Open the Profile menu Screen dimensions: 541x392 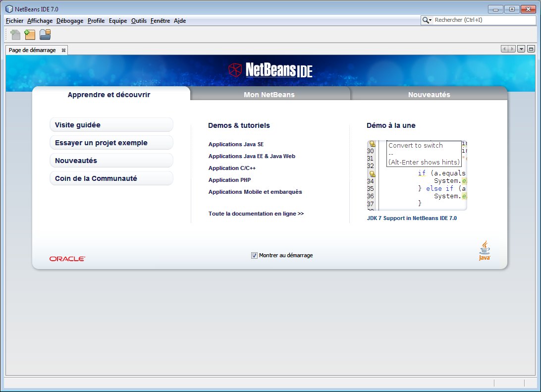click(x=96, y=21)
